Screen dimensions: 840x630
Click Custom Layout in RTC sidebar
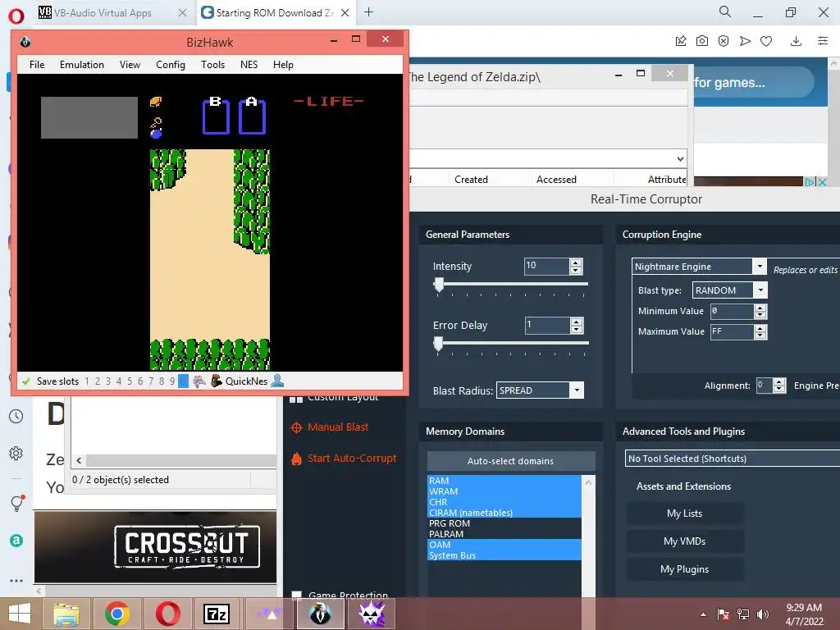[x=343, y=397]
